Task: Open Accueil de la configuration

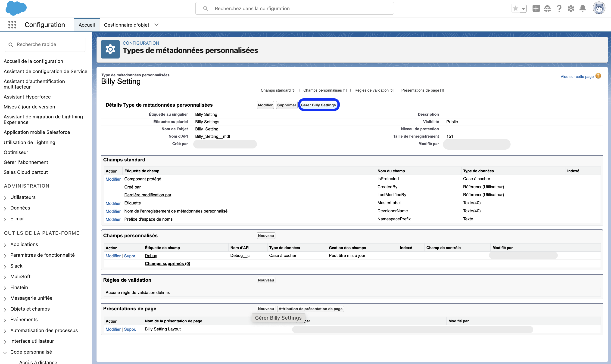Action: [x=33, y=61]
